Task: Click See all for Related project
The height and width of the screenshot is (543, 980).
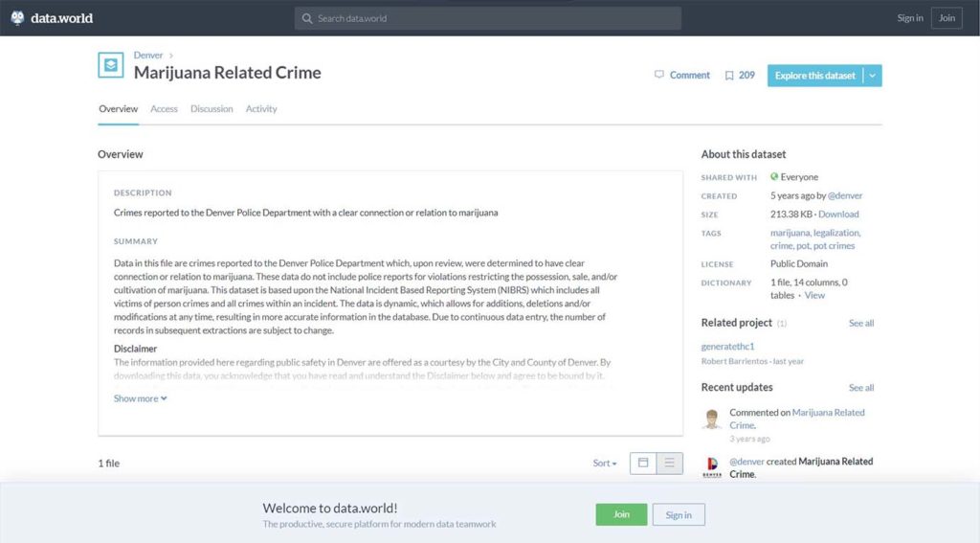Action: point(861,323)
